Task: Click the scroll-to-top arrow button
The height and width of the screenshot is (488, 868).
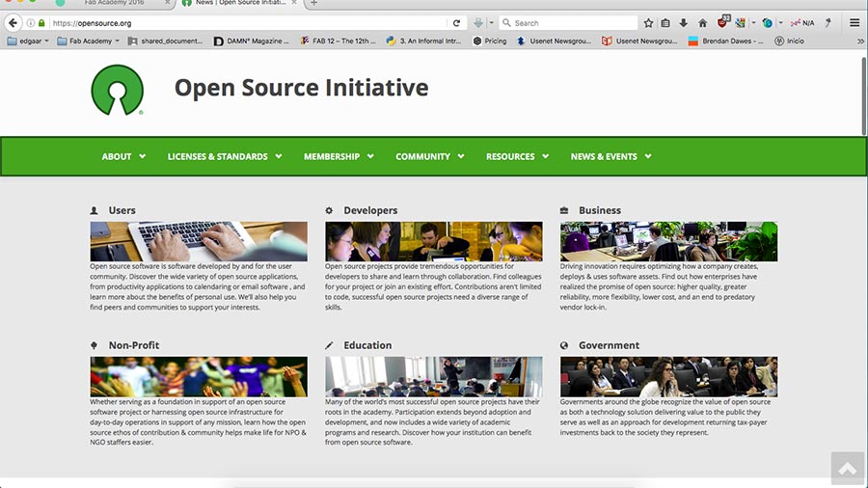Action: 847,469
